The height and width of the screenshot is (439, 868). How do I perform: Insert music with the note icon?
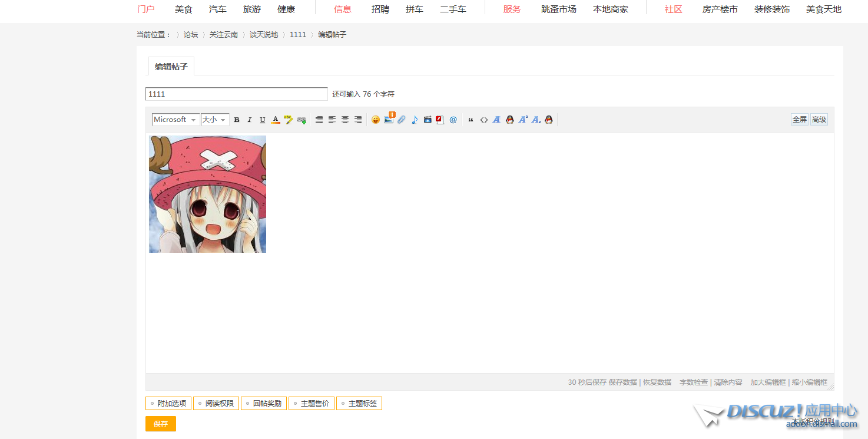point(415,120)
